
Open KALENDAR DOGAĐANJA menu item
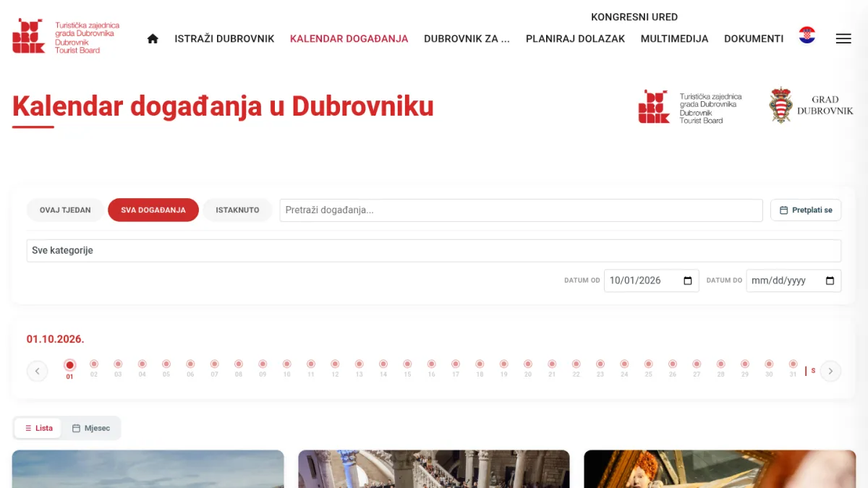(x=349, y=39)
